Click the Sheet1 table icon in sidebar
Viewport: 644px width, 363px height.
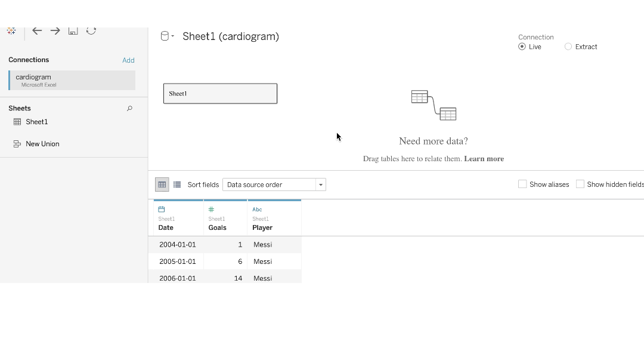[x=17, y=122]
